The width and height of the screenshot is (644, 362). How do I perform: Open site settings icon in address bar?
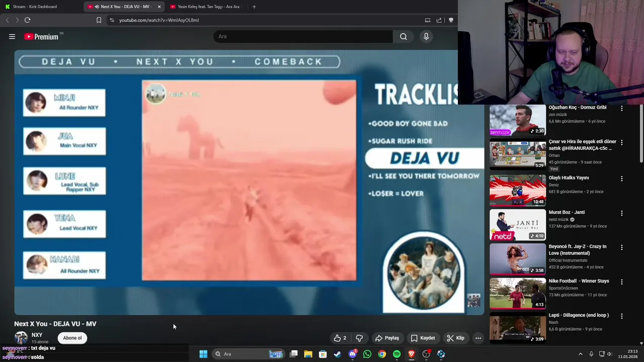(x=112, y=20)
